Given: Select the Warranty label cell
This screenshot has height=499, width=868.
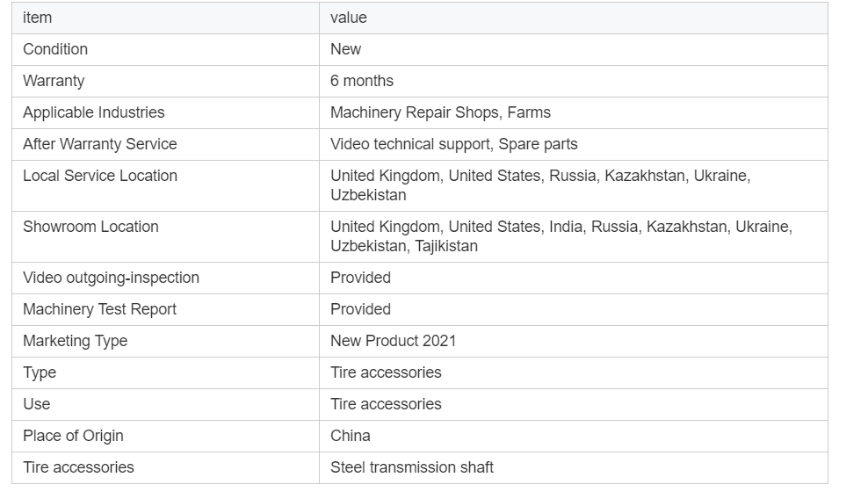Looking at the screenshot, I should (x=165, y=82).
